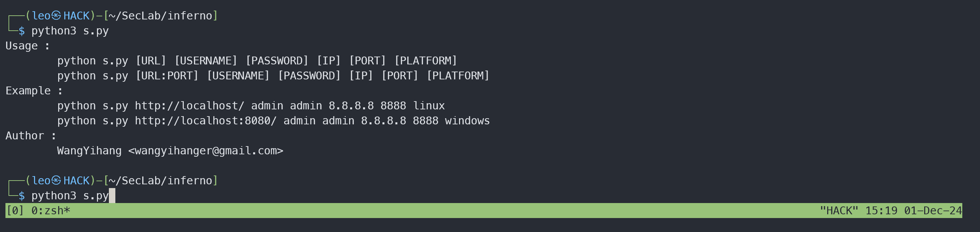The image size is (980, 232).
Task: Click the Kali icon in the second prompt
Action: pyautogui.click(x=56, y=181)
